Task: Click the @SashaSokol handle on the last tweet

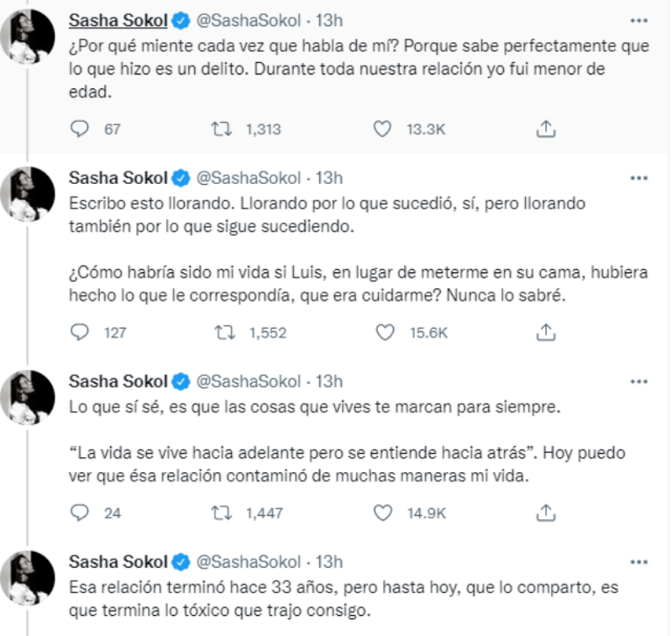Action: (249, 562)
